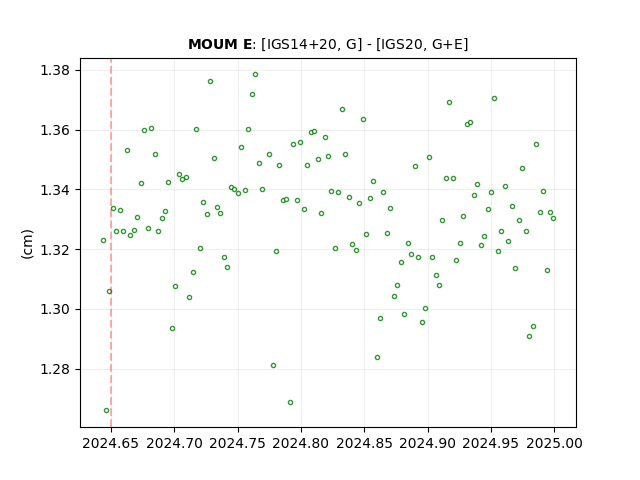
Task: Click the 2024.85 x-axis tick label
Action: 364,443
